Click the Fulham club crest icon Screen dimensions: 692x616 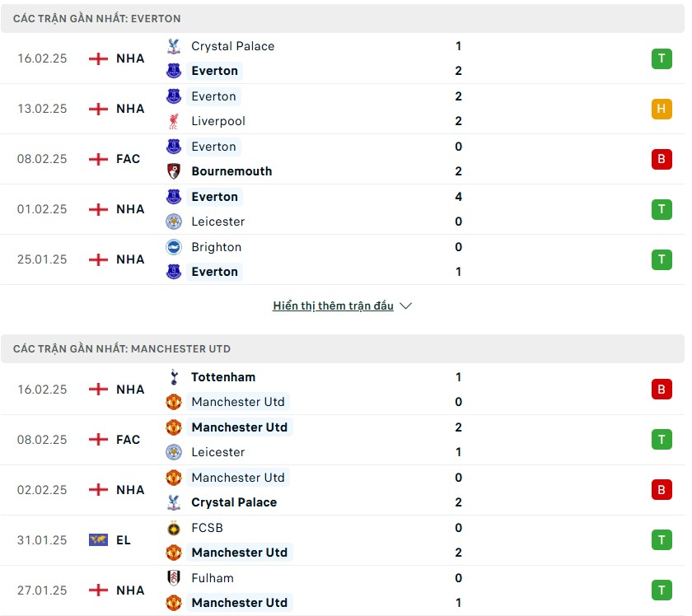click(174, 578)
